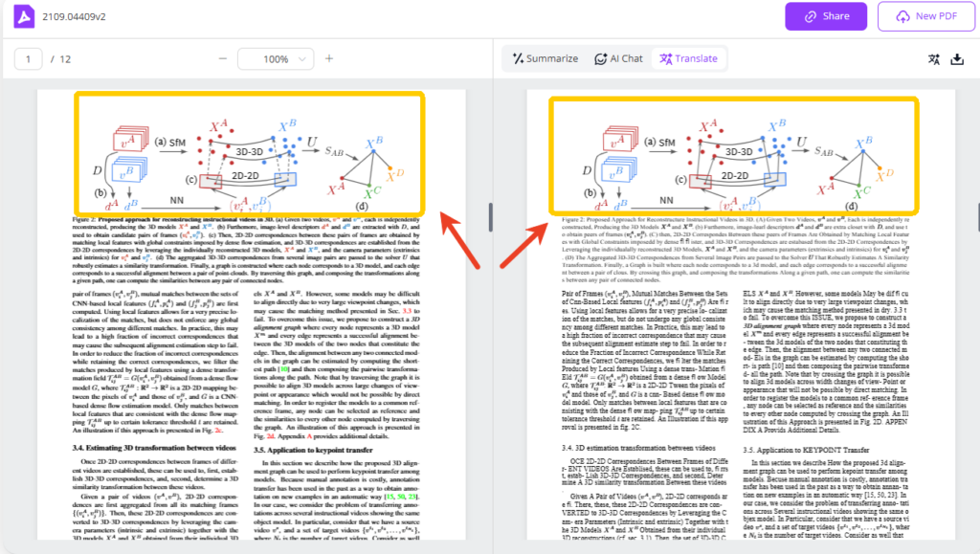Screen dimensions: 980x554
Task: Select the Summarize sparkle icon
Action: pos(517,58)
